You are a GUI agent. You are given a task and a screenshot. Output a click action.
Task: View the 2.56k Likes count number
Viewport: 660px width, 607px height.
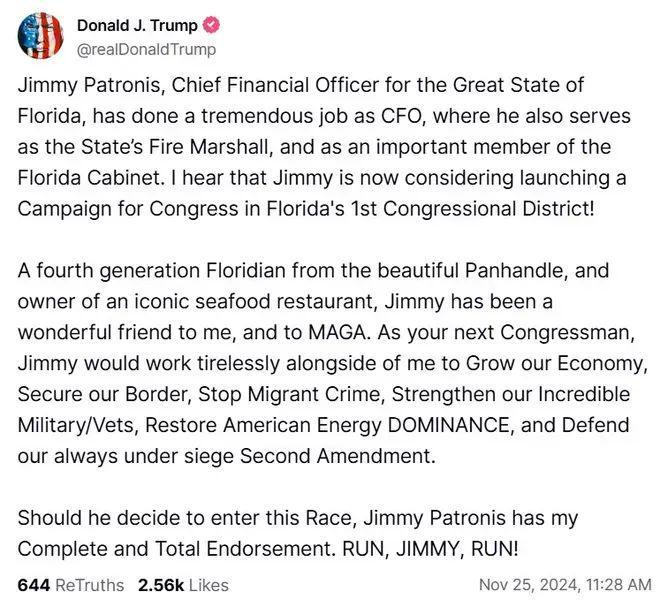coord(161,586)
